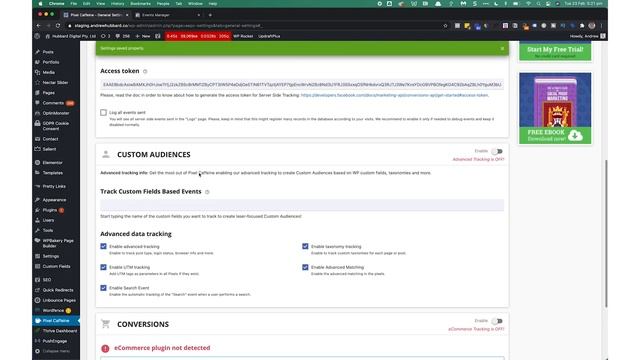Uncheck Enable UTM tracking
The image size is (640, 360).
[103, 267]
